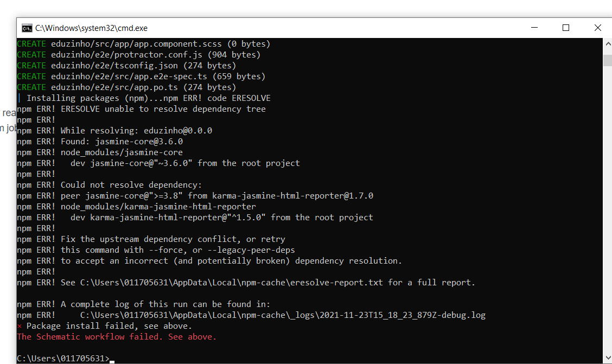
Task: Click the down arrow of the scrollbar
Action: point(608,357)
